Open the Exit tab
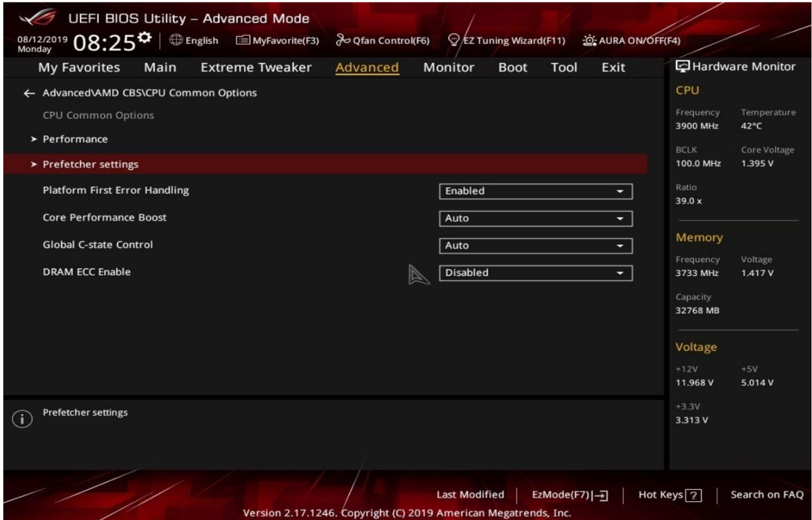812x520 pixels. coord(613,67)
